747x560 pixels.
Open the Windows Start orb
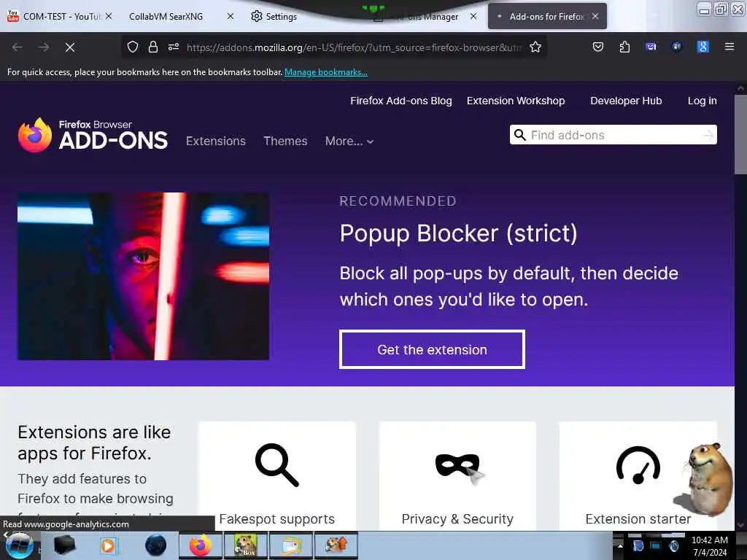[x=18, y=545]
